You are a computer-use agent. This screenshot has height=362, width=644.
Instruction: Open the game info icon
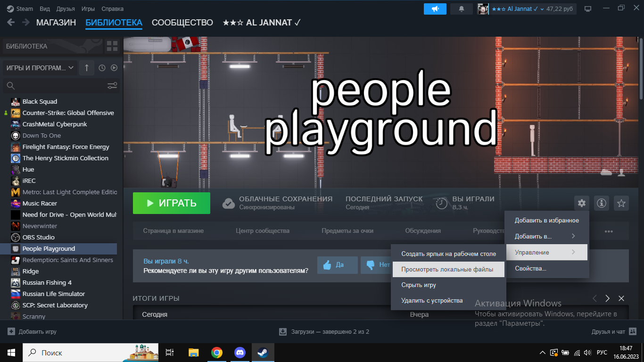602,203
